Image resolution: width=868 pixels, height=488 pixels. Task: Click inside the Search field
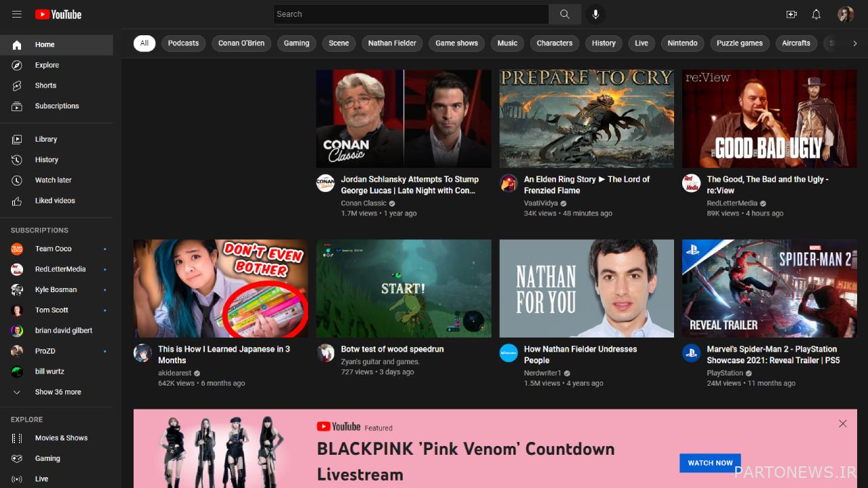(x=411, y=14)
